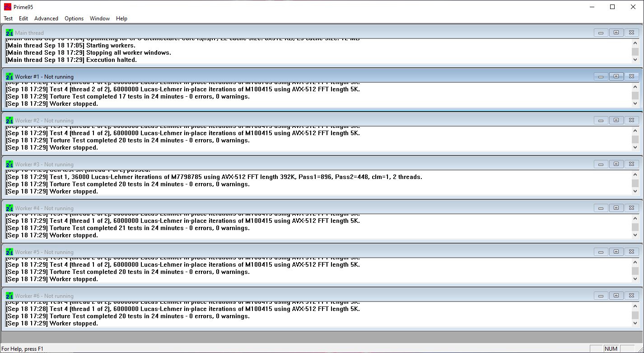The width and height of the screenshot is (644, 353).
Task: Close the Worker #3 child window
Action: pyautogui.click(x=632, y=164)
